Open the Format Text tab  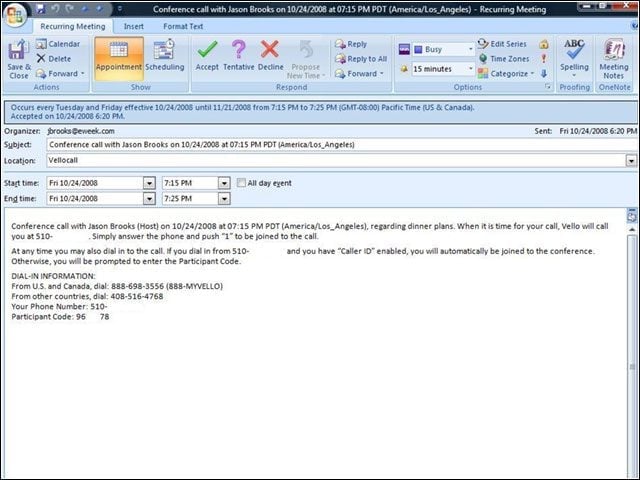(183, 27)
